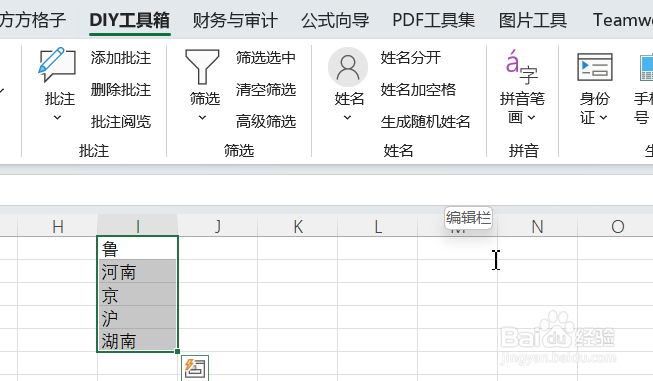Select column H header

(x=57, y=226)
